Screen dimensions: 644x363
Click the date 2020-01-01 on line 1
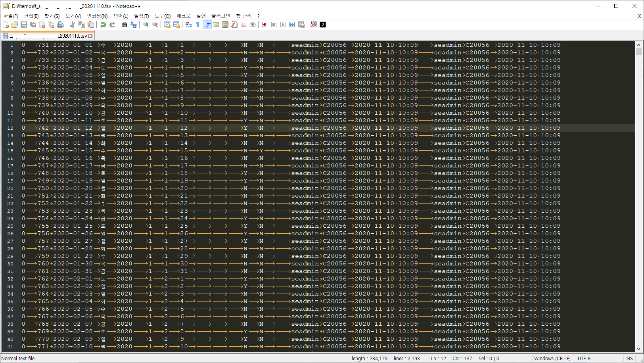click(73, 45)
